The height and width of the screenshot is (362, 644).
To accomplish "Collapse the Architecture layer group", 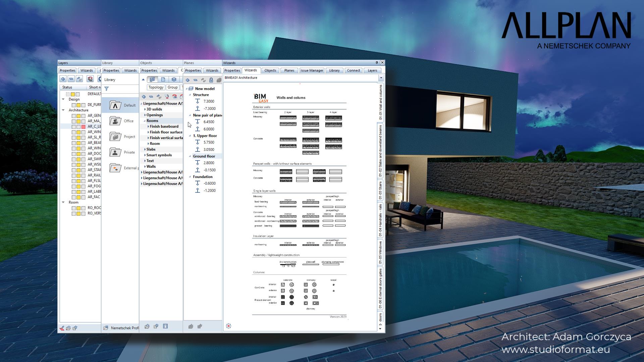I will click(63, 110).
